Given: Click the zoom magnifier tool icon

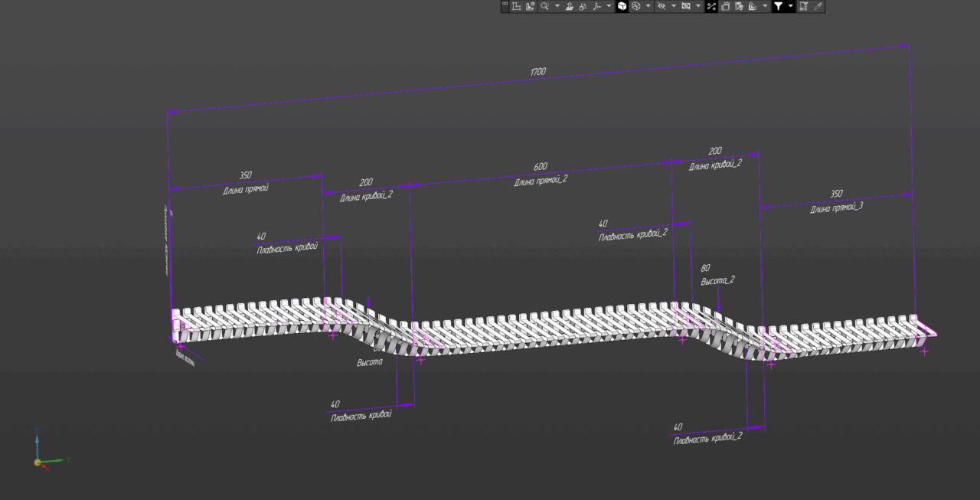Looking at the screenshot, I should [x=544, y=6].
